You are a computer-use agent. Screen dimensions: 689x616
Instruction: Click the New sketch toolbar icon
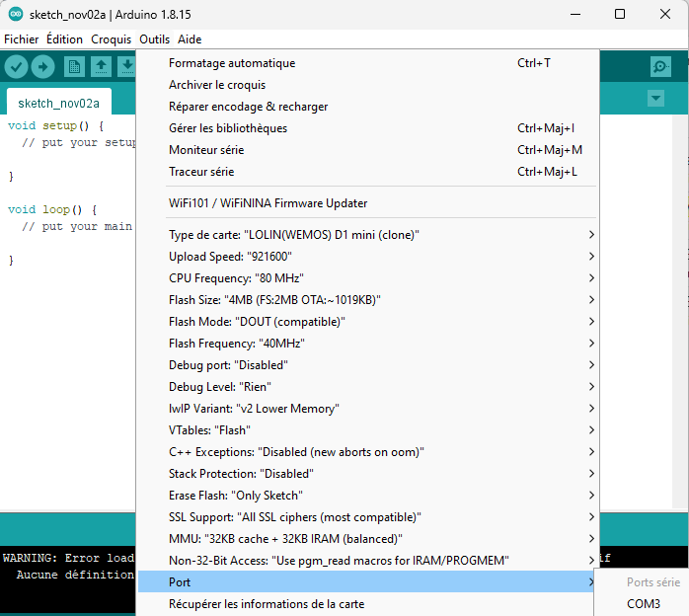(74, 67)
